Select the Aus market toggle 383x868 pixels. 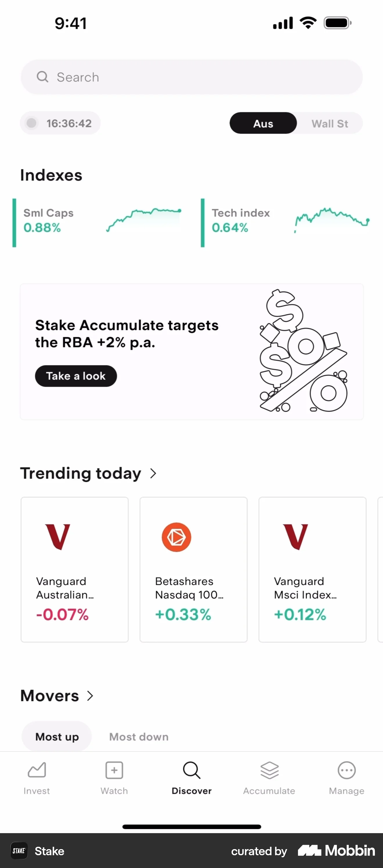point(263,123)
